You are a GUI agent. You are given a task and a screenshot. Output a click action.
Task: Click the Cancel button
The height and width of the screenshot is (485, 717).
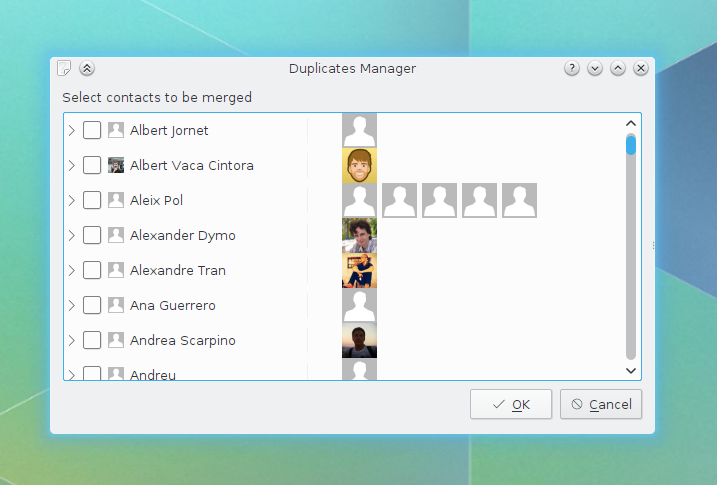point(601,404)
